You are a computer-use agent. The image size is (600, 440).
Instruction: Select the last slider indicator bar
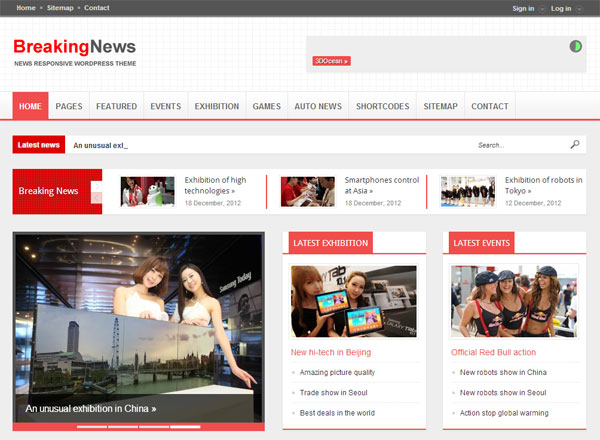[x=184, y=426]
